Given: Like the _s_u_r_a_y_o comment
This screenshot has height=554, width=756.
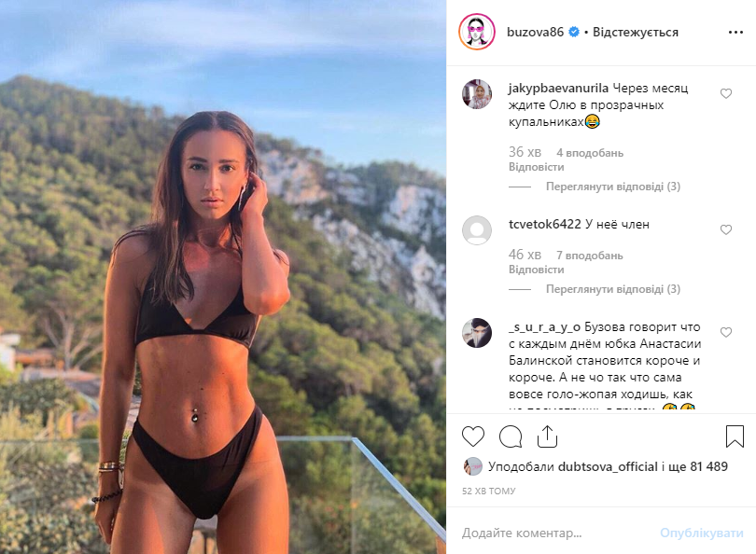Looking at the screenshot, I should (x=726, y=332).
